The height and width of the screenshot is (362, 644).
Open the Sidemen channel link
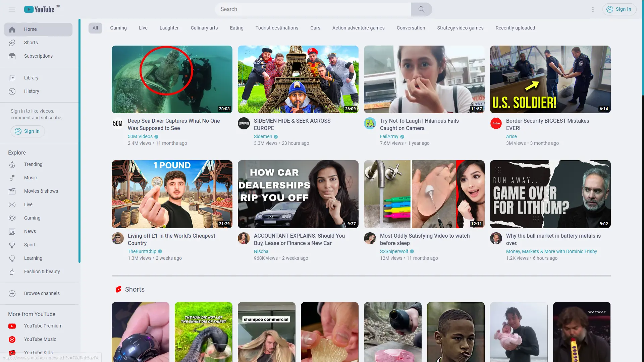coord(263,136)
